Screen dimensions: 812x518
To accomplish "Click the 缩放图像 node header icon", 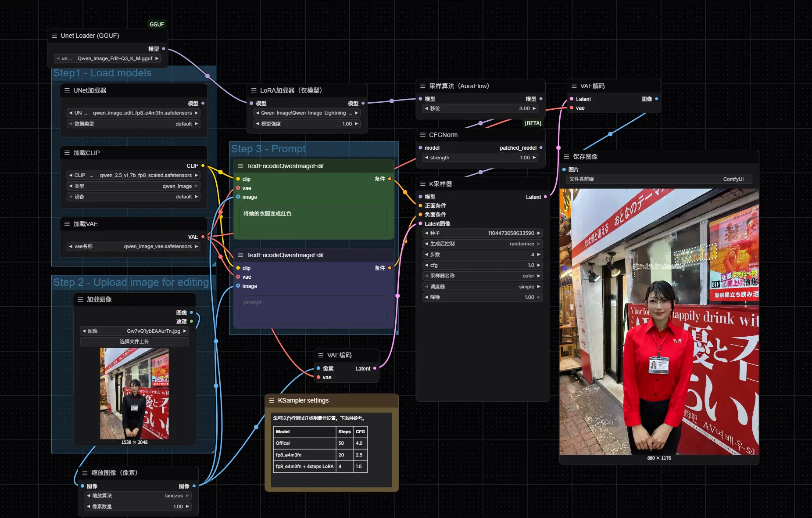I will click(x=85, y=473).
